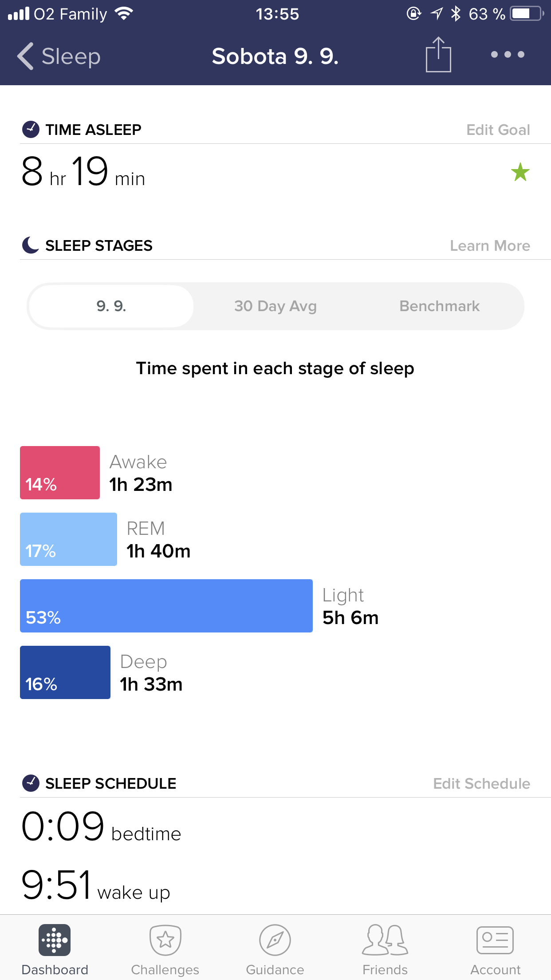Image resolution: width=551 pixels, height=980 pixels.
Task: Tap Edit Schedule link
Action: (481, 783)
